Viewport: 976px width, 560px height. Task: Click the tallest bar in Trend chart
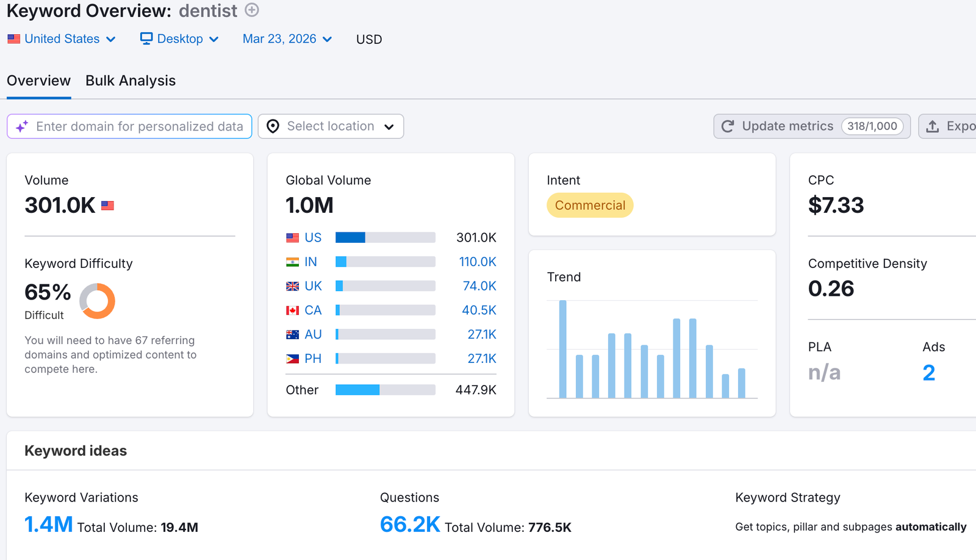tap(563, 349)
